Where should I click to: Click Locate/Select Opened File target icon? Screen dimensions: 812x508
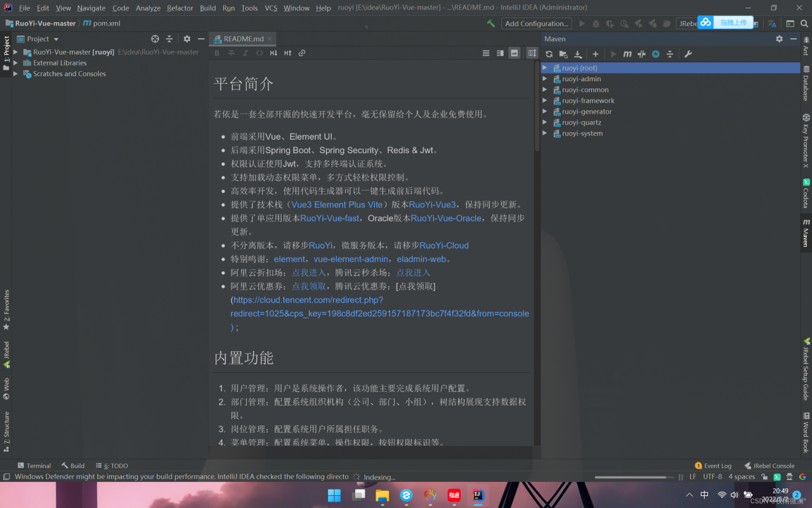pyautogui.click(x=155, y=39)
